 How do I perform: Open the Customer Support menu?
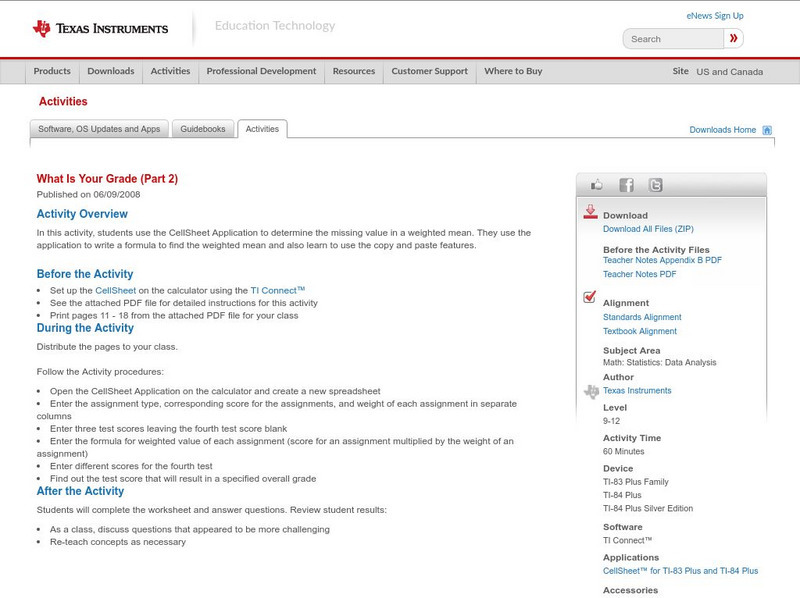(431, 72)
